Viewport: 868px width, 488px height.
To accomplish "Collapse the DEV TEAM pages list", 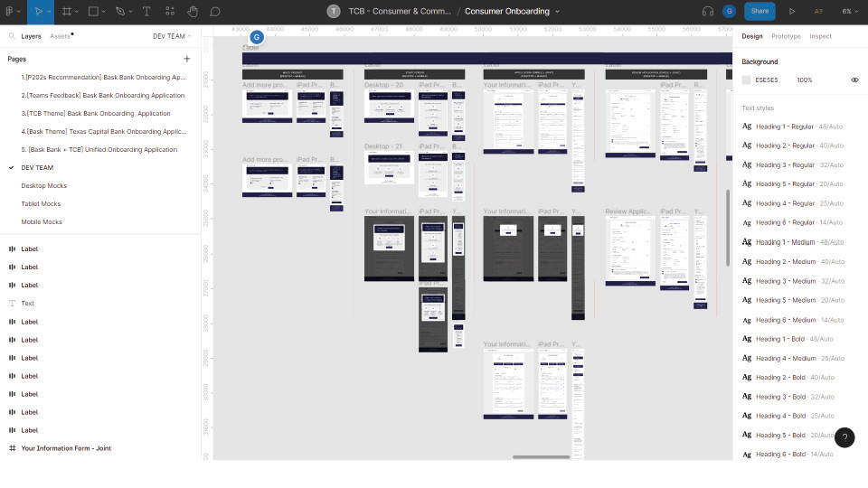I will (170, 36).
